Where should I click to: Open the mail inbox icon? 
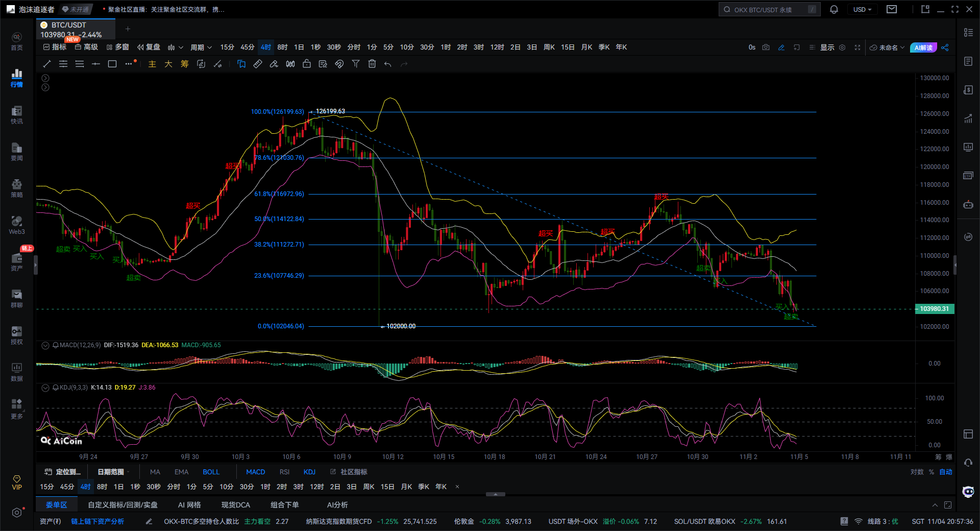892,10
